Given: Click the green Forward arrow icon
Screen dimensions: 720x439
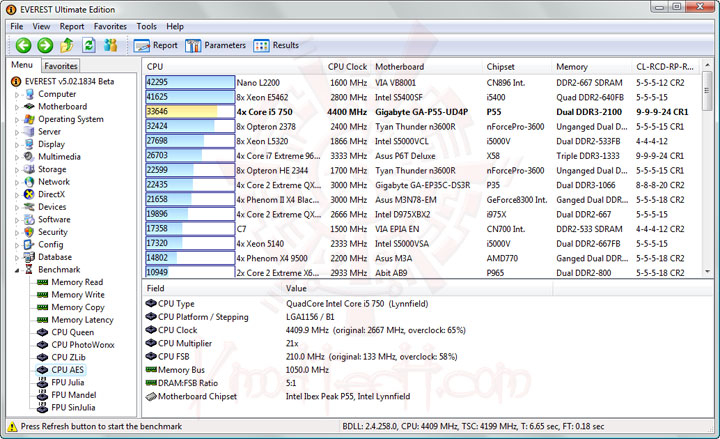Looking at the screenshot, I should [45, 45].
